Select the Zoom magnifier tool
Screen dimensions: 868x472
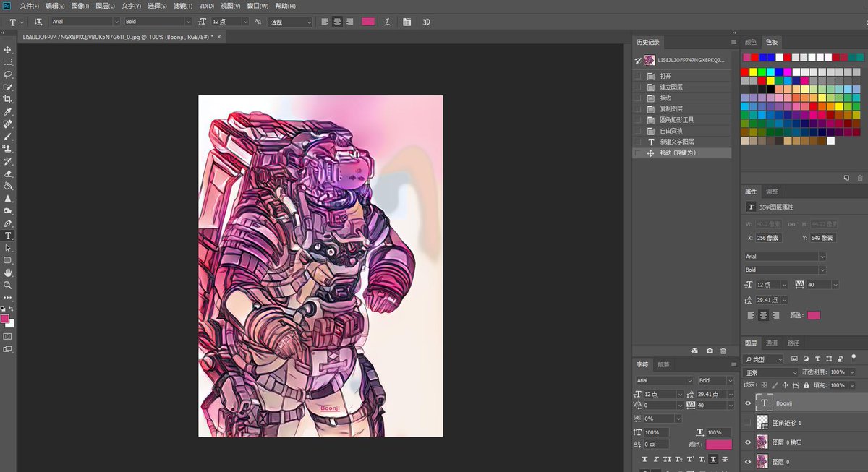8,285
